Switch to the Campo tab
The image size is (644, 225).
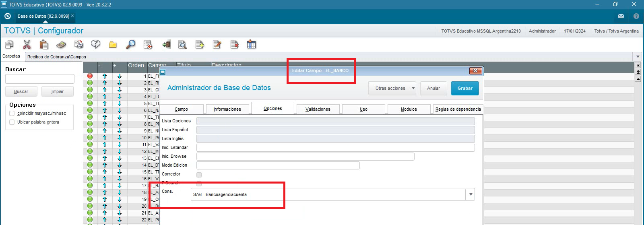[x=181, y=109]
